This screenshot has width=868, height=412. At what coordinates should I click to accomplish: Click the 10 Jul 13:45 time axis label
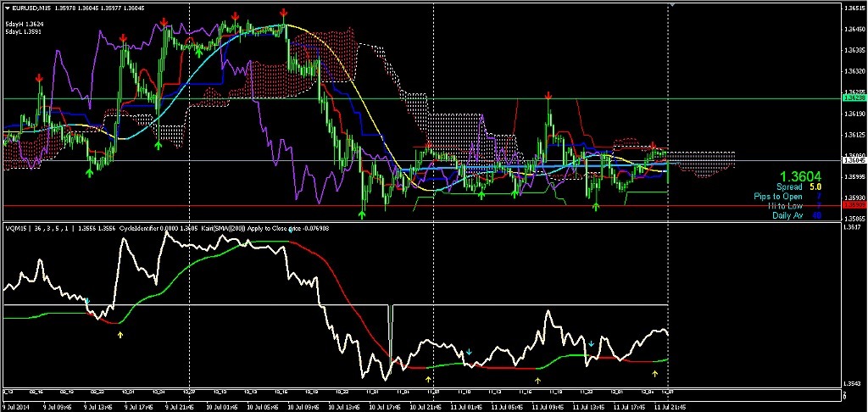pyautogui.click(x=344, y=407)
